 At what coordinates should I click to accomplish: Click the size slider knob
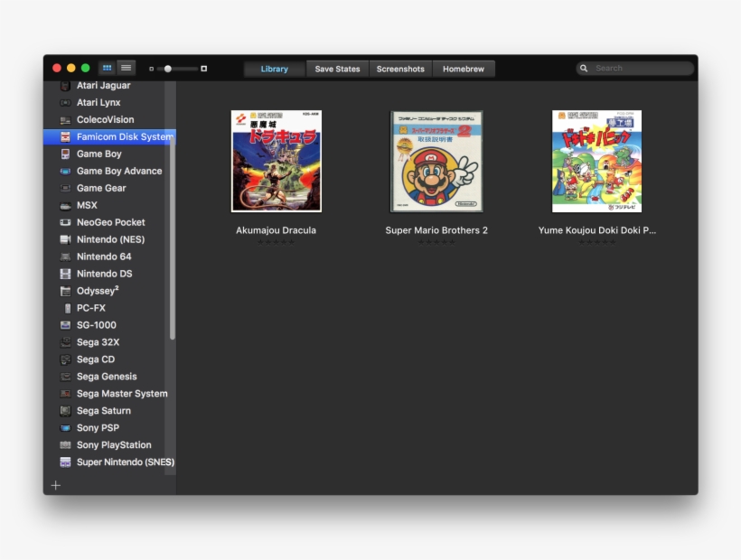click(x=168, y=69)
